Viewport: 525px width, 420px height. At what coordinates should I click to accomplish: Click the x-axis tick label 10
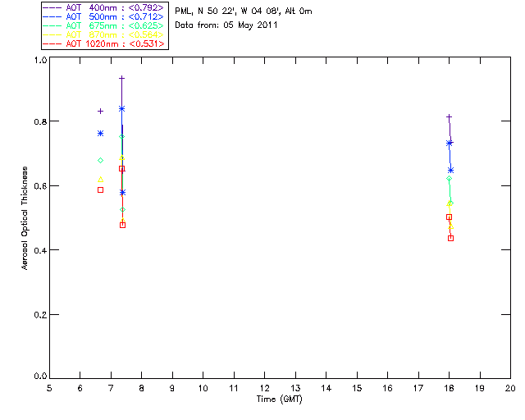pos(203,388)
